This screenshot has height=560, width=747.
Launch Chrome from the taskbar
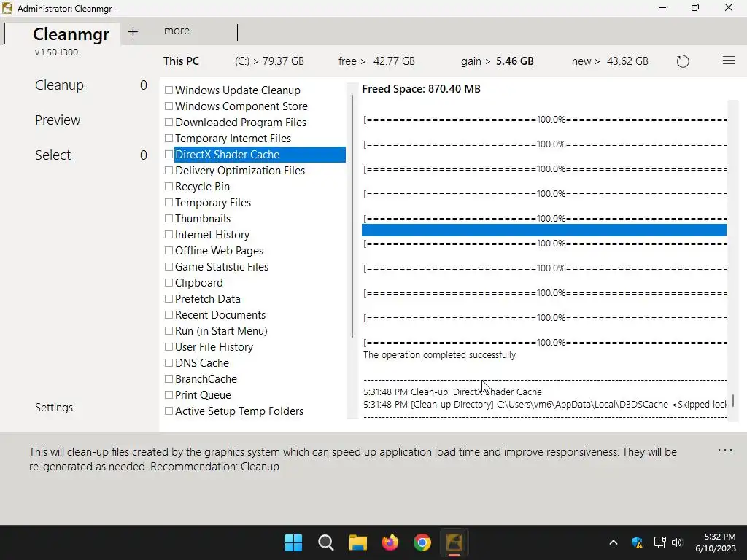click(x=422, y=542)
